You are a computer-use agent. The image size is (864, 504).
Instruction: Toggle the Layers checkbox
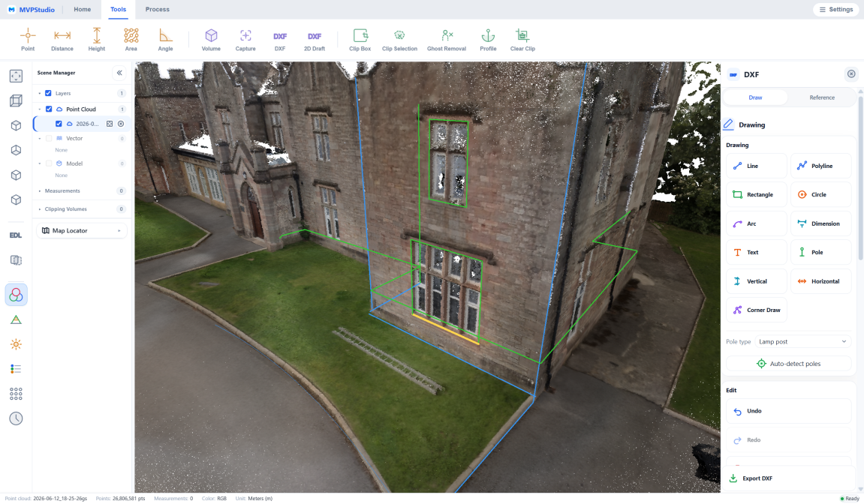click(x=49, y=93)
